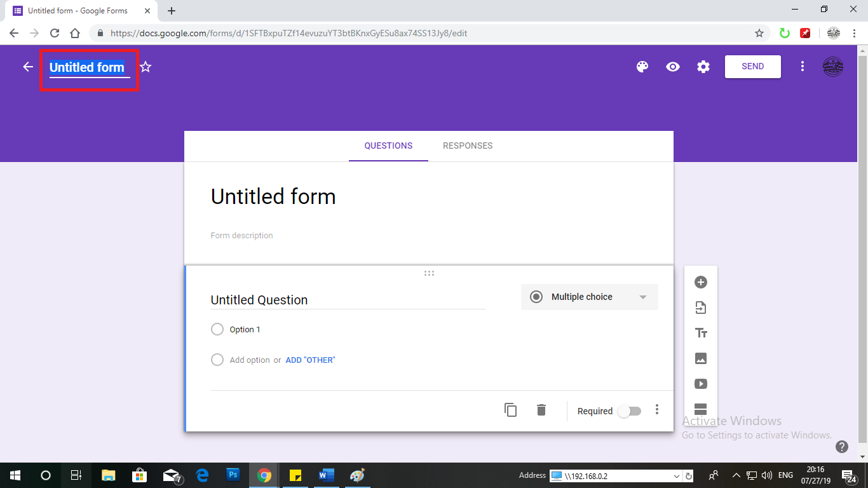Insert an image via the sidebar image icon
This screenshot has width=868, height=488.
coord(700,358)
